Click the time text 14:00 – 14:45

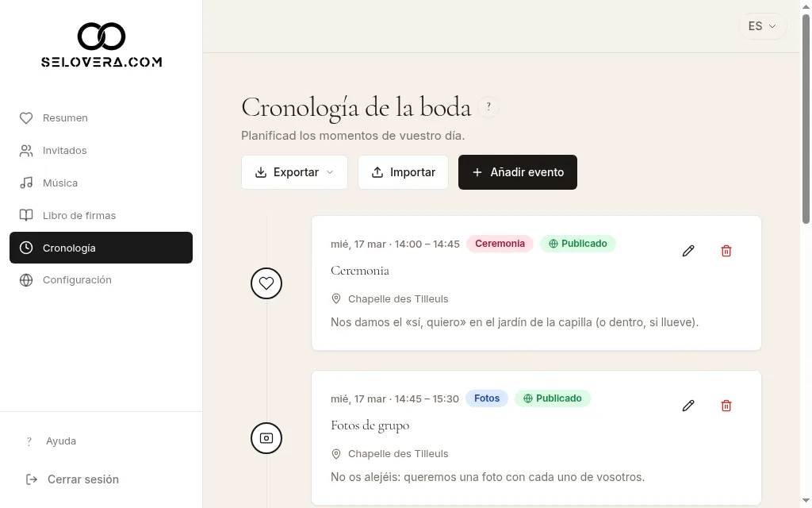[427, 244]
